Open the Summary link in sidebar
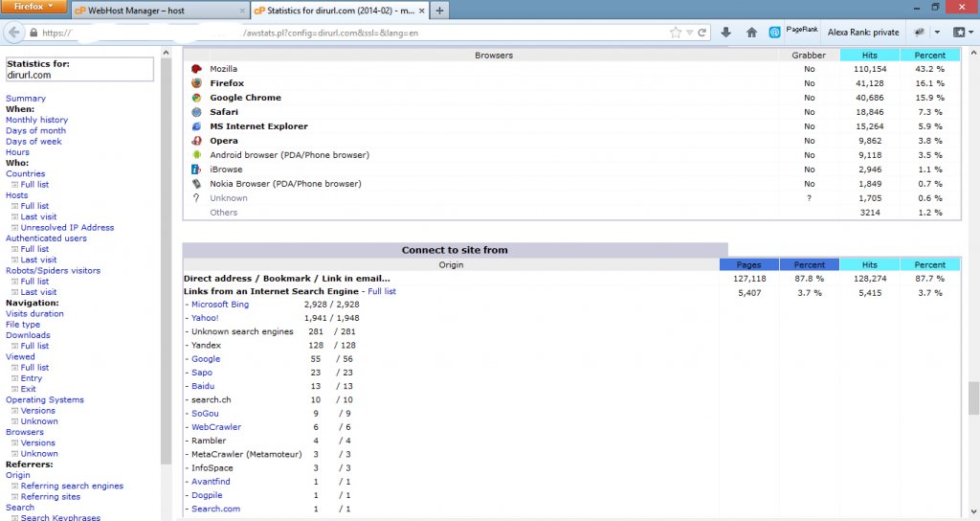Image resolution: width=980 pixels, height=521 pixels. tap(26, 99)
